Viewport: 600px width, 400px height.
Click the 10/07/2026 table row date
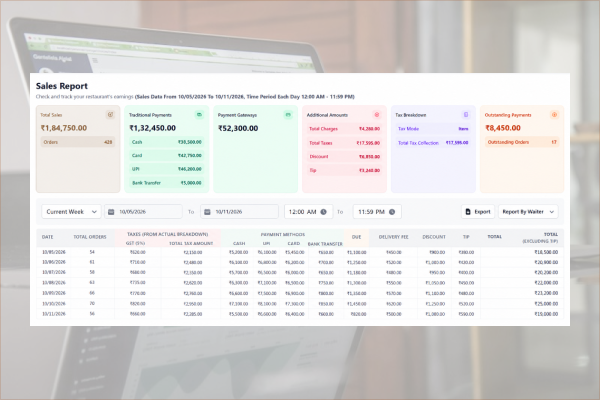(54, 273)
